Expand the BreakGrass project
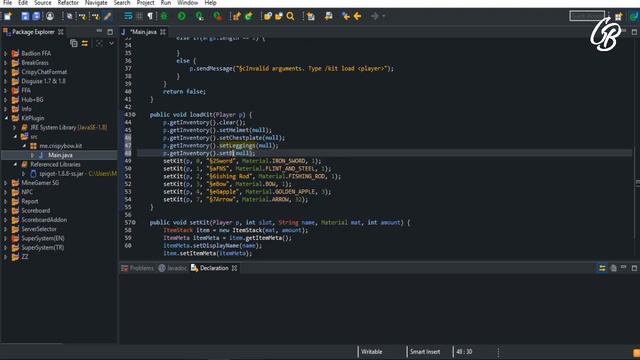The height and width of the screenshot is (360, 640). tap(5, 63)
